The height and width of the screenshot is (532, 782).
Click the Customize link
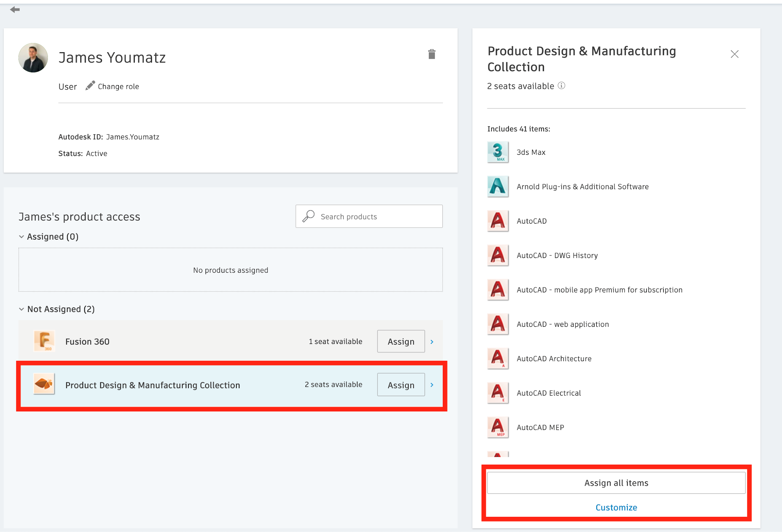[616, 507]
